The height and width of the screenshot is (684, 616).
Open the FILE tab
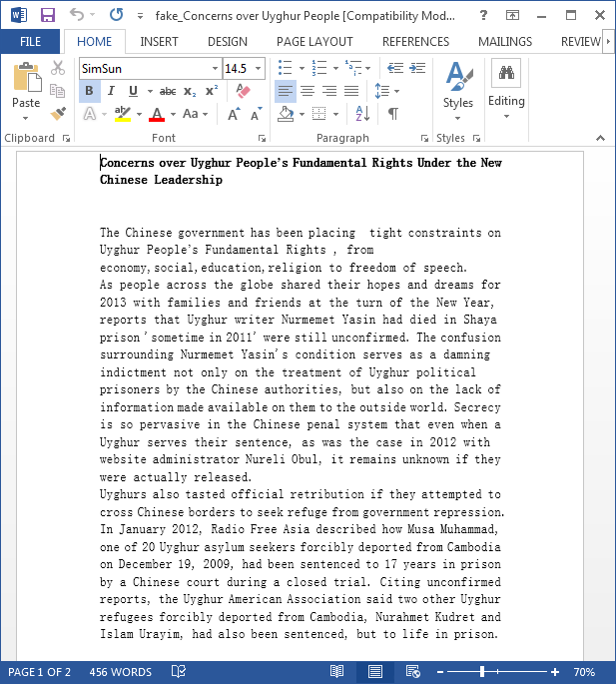30,42
